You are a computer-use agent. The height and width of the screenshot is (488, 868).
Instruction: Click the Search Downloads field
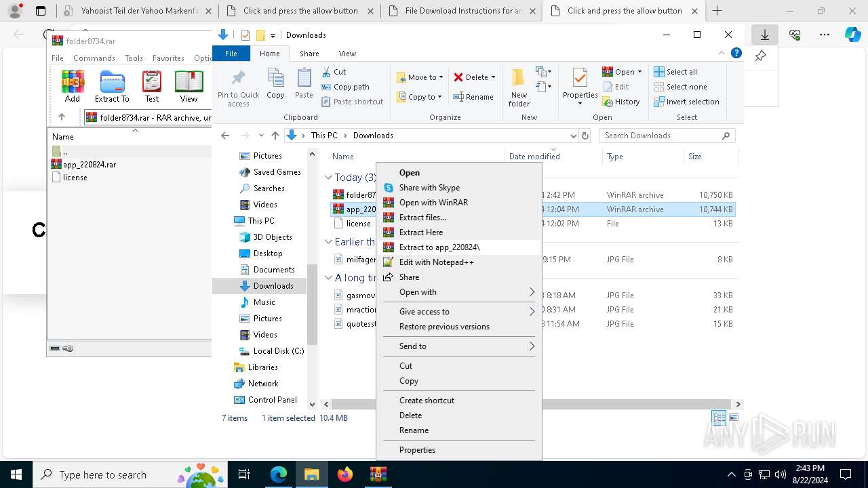[667, 136]
